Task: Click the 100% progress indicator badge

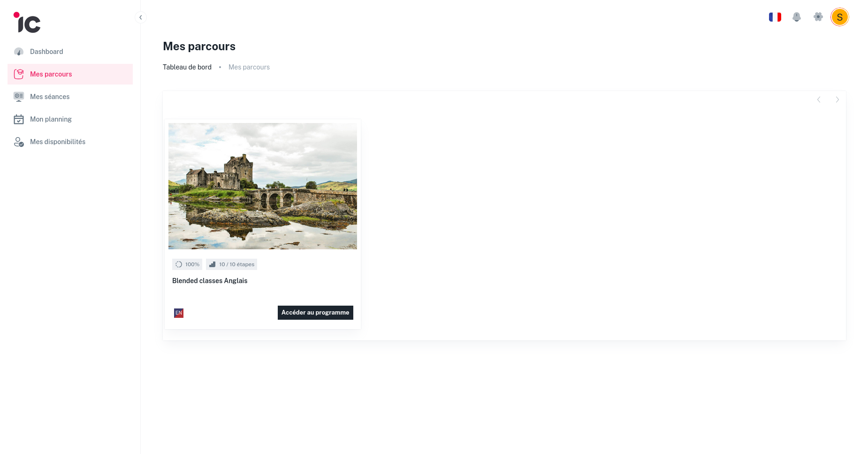Action: [x=187, y=264]
